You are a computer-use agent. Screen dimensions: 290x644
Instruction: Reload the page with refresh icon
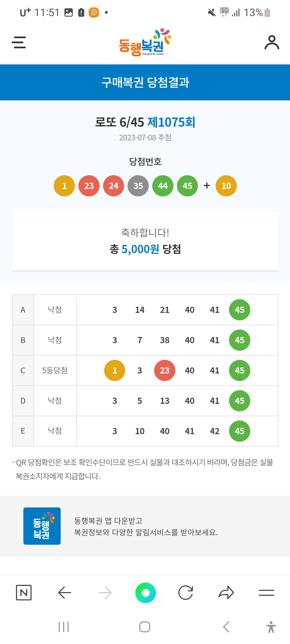tap(186, 592)
